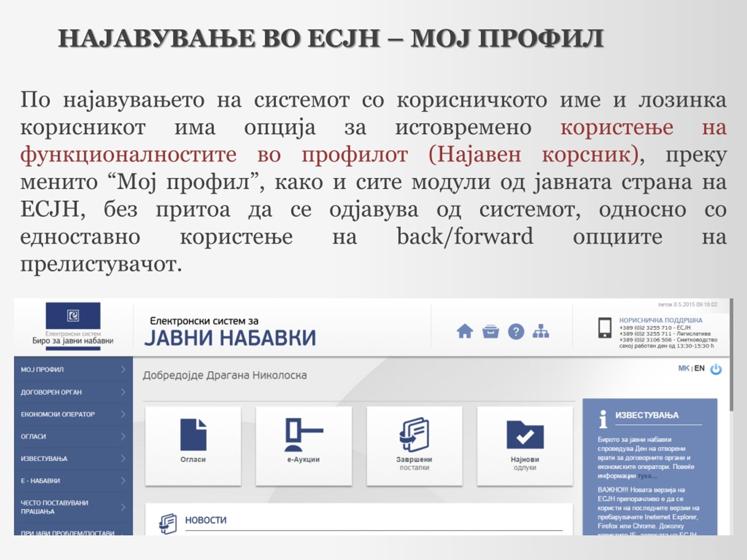The height and width of the screenshot is (560, 747).
Task: Open ЧЕСТО ПОСТАВУВАНИ ПРАШАЊА menu item
Action: click(73, 507)
